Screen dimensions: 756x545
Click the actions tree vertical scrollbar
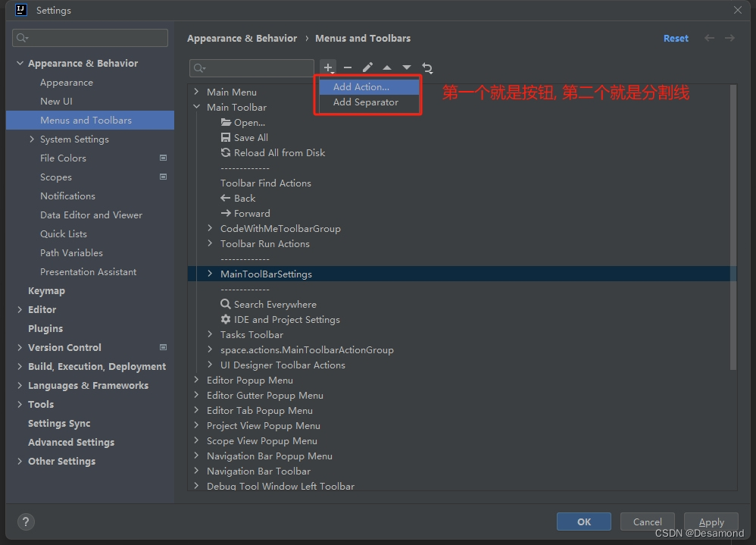pyautogui.click(x=733, y=227)
